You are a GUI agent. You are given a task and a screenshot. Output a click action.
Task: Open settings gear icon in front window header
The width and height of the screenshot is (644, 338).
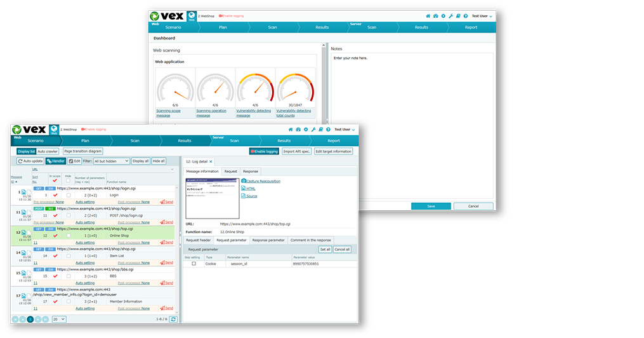tap(306, 130)
